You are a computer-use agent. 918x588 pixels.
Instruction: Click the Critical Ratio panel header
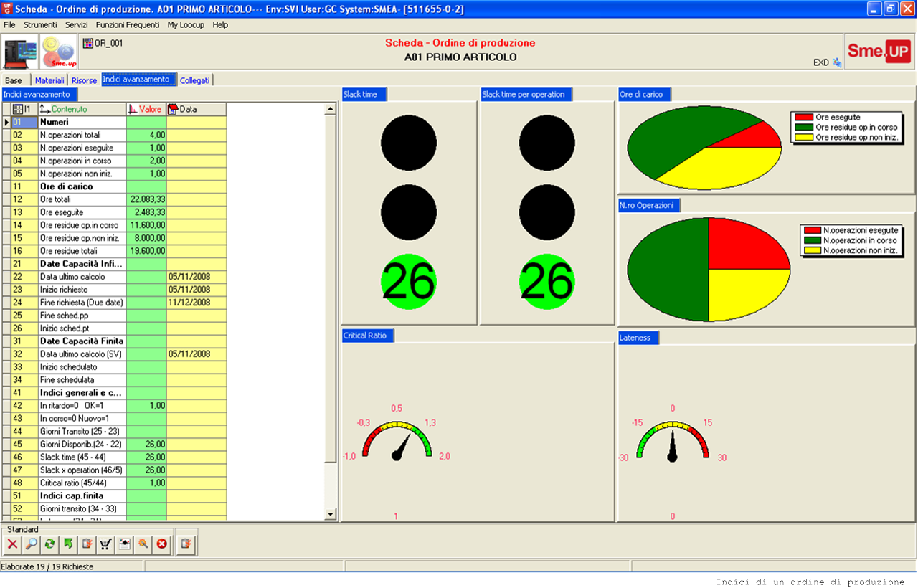coord(368,336)
